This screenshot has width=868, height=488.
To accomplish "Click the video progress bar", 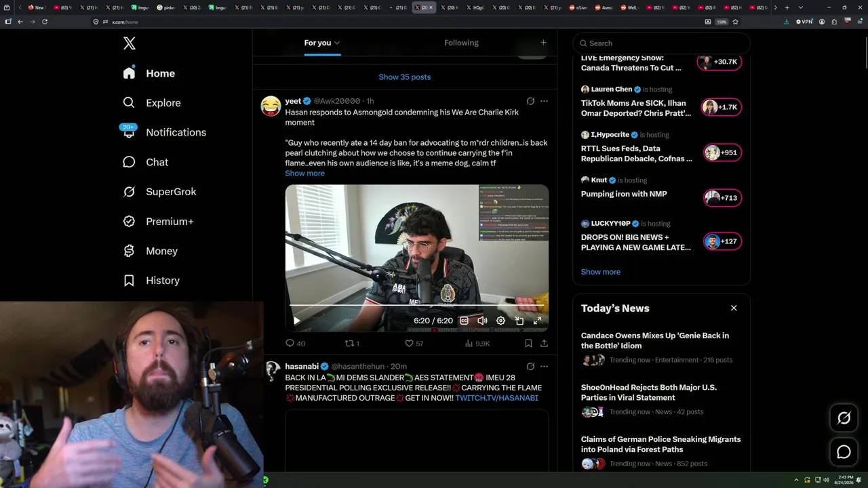I will pos(416,306).
